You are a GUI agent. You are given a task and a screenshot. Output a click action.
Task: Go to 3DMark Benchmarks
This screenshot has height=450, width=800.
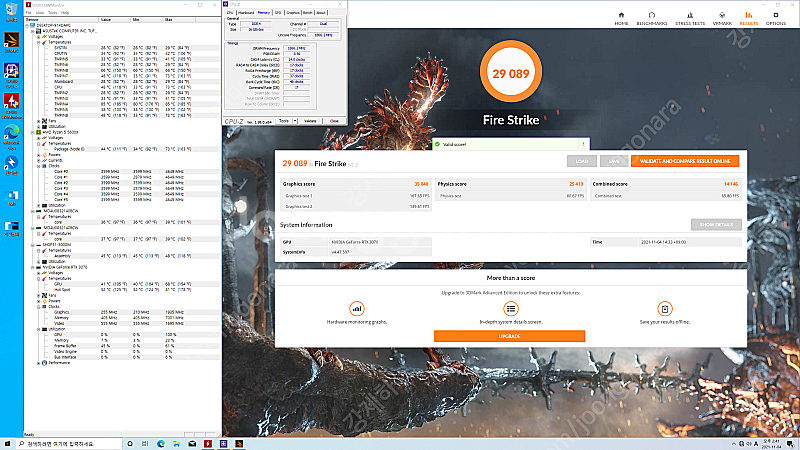coord(652,18)
